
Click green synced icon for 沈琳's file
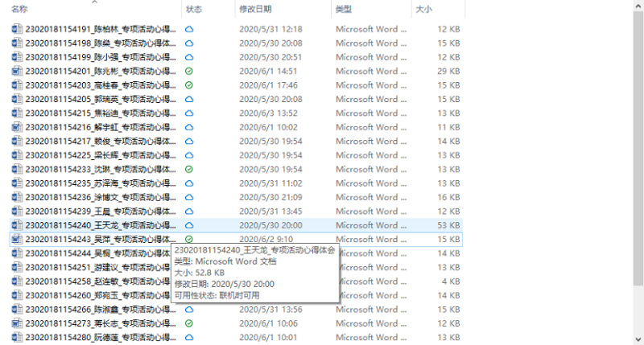[189, 170]
